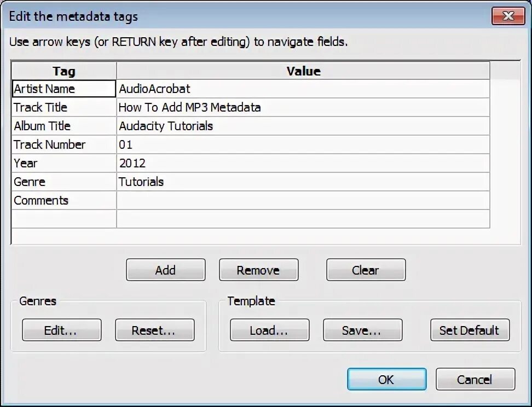Select the Comments tag cell

(64, 200)
